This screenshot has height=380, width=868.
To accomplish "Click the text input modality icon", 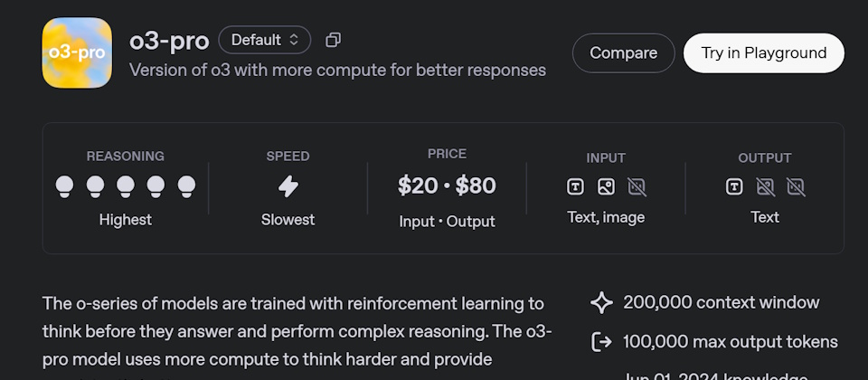I will pyautogui.click(x=576, y=187).
